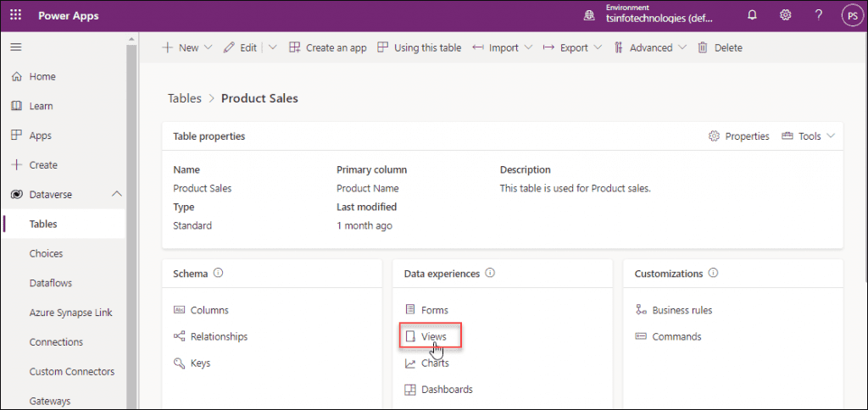This screenshot has width=868, height=410.
Task: Open the Tools dropdown chevron
Action: click(x=830, y=136)
